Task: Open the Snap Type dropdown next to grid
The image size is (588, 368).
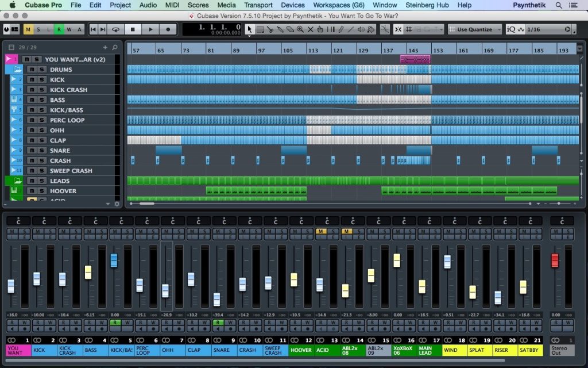Action: pyautogui.click(x=441, y=29)
